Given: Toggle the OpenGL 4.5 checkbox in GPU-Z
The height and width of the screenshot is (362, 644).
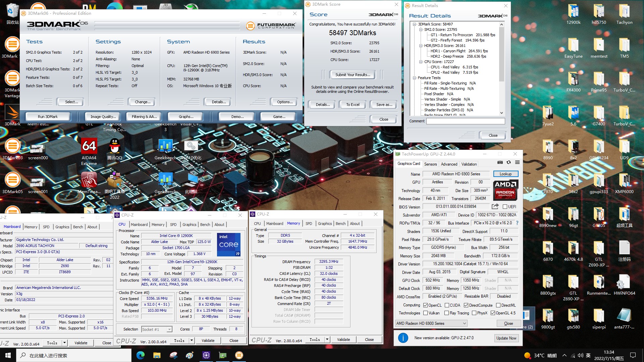Looking at the screenshot, I should [493, 313].
